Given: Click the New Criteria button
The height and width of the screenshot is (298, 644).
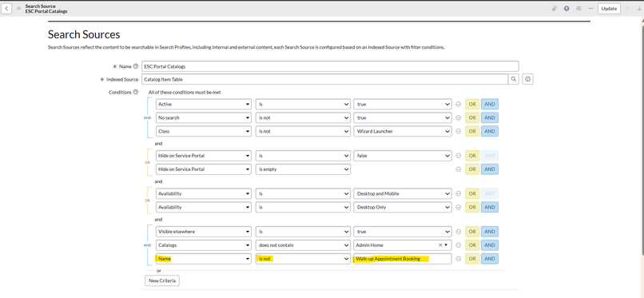Looking at the screenshot, I should click(162, 280).
